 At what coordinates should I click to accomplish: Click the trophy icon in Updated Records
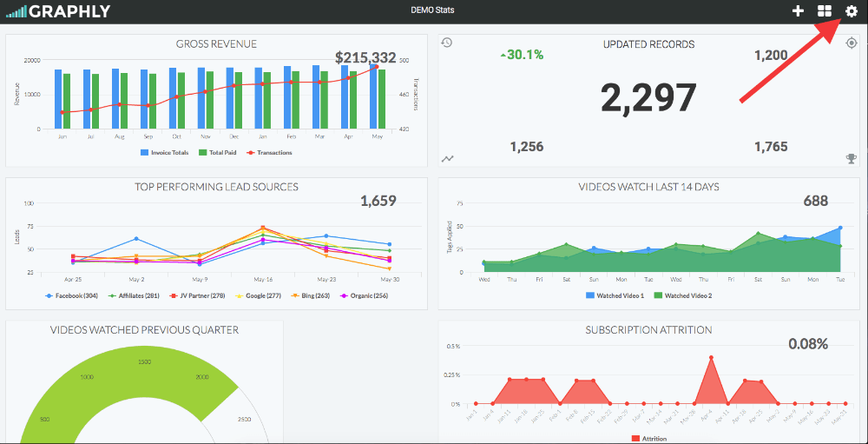click(x=852, y=158)
